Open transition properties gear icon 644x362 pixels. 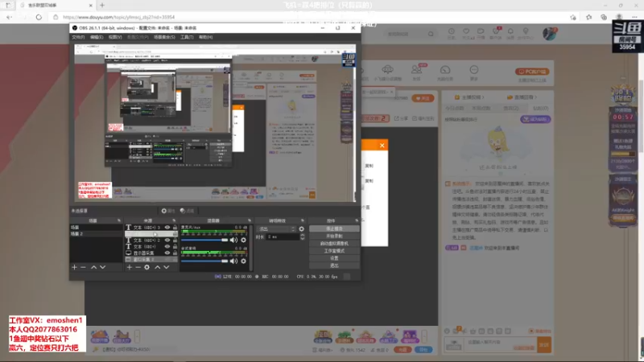(301, 229)
